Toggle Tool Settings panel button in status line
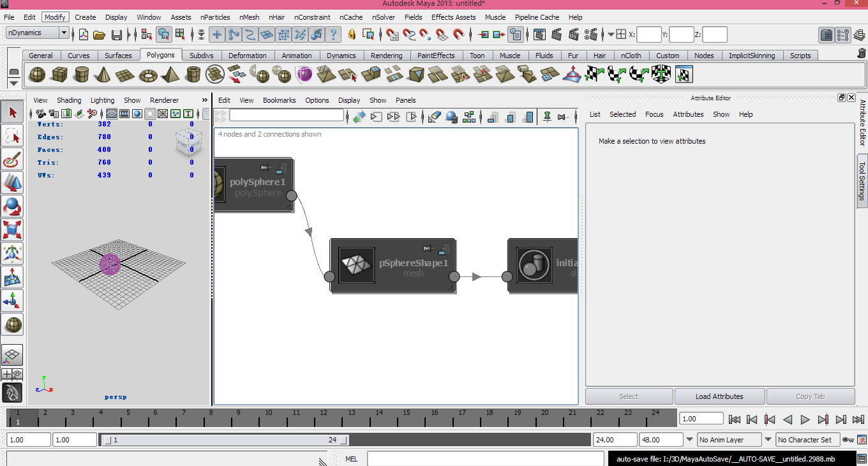 (x=843, y=34)
